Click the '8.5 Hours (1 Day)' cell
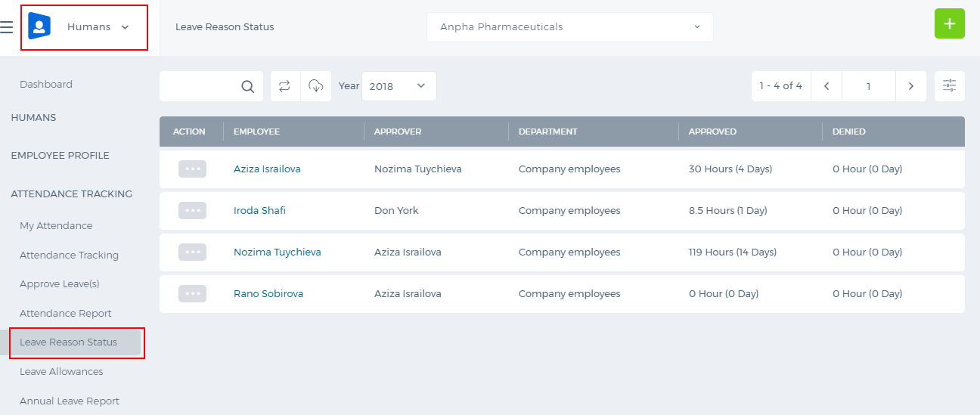980x415 pixels. pos(728,211)
